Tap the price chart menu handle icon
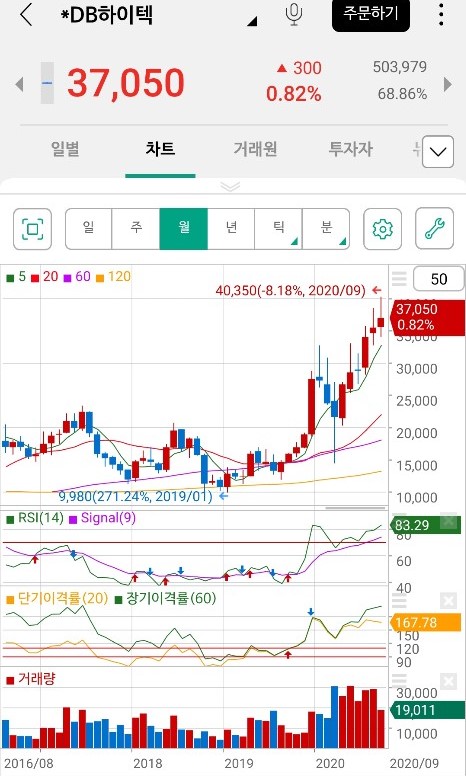 [399, 279]
